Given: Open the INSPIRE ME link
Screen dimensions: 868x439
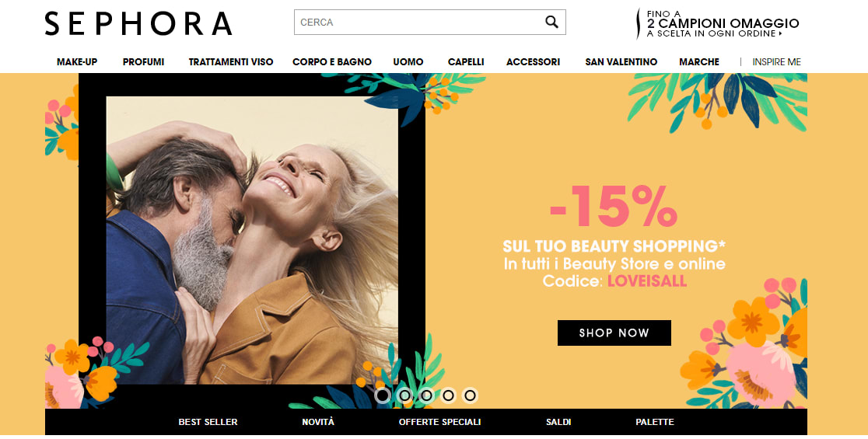Looking at the screenshot, I should point(777,62).
